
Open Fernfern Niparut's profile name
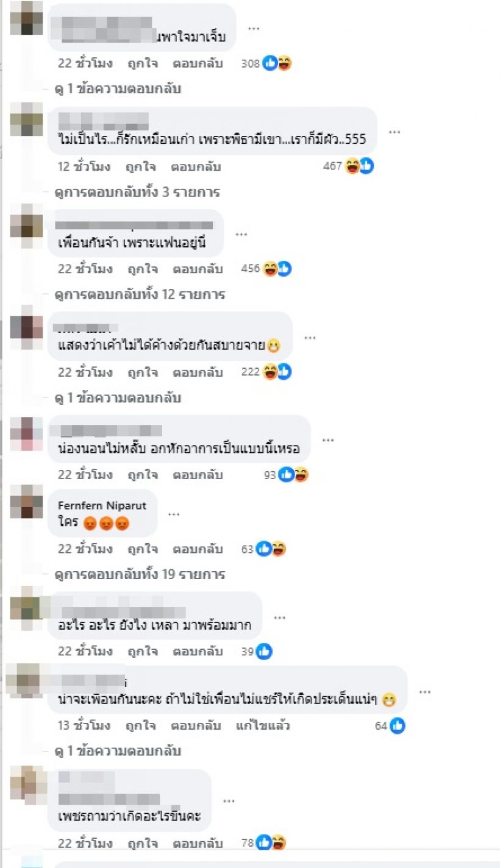102,505
